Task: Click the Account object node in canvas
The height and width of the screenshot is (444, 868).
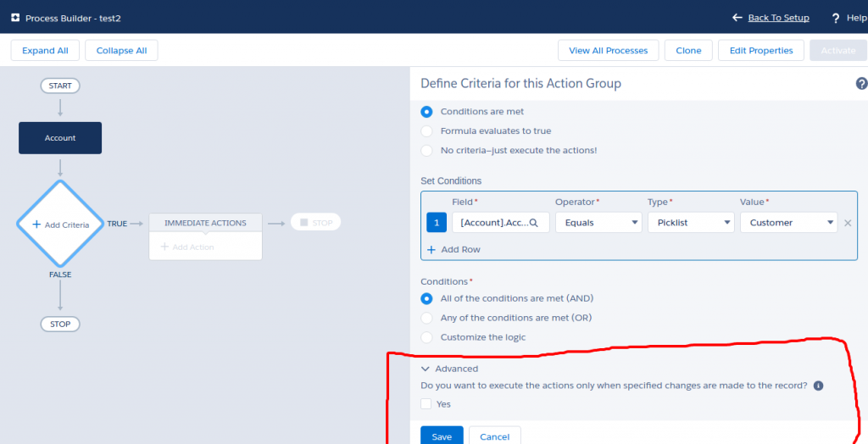Action: (x=60, y=138)
